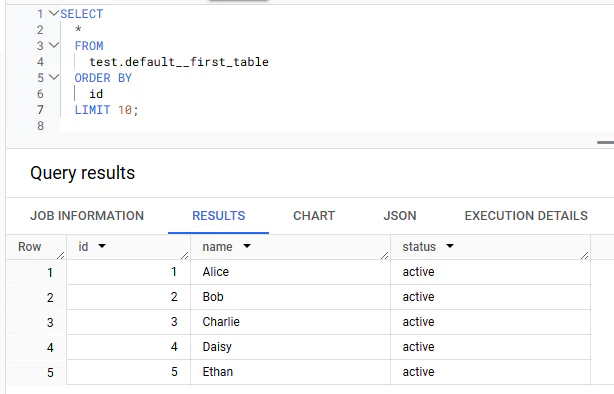Viewport: 614px width, 394px height.
Task: Click the id value 1 in Alice's row
Action: coord(174,271)
